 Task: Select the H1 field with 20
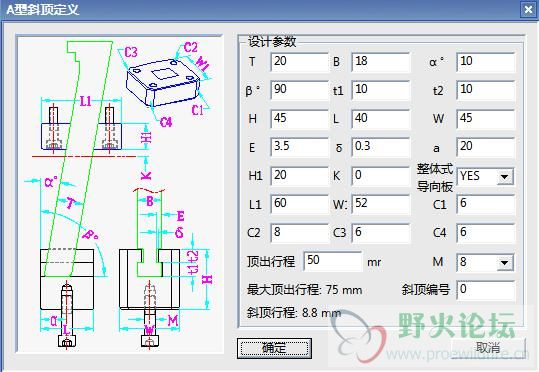click(299, 176)
